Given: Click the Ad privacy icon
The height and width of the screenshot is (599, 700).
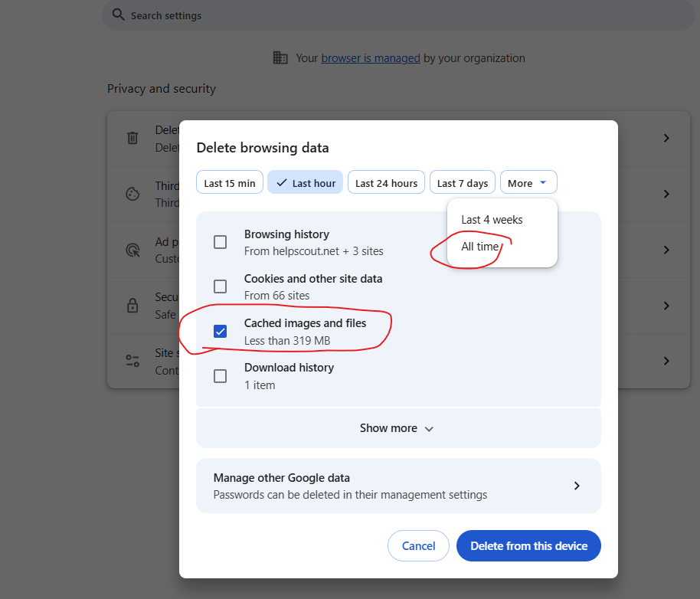Looking at the screenshot, I should (132, 250).
